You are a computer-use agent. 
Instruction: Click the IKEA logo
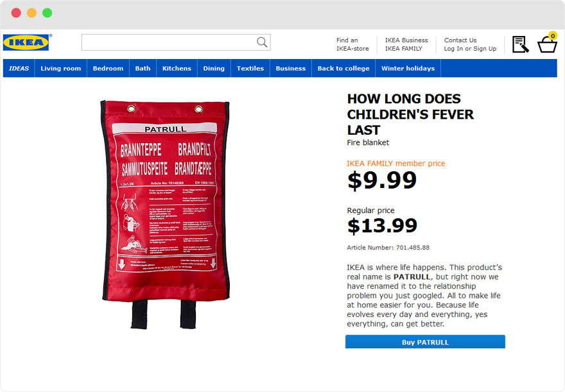pos(26,42)
